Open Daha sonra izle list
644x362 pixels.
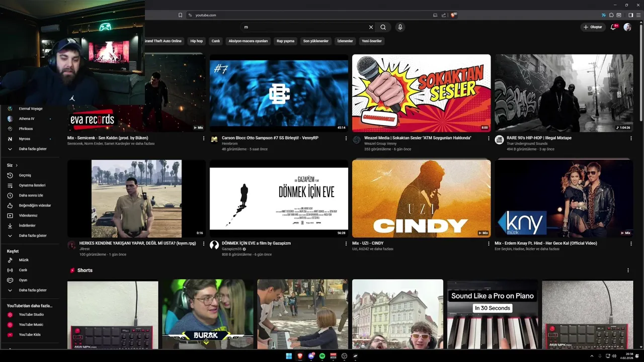[30, 196]
